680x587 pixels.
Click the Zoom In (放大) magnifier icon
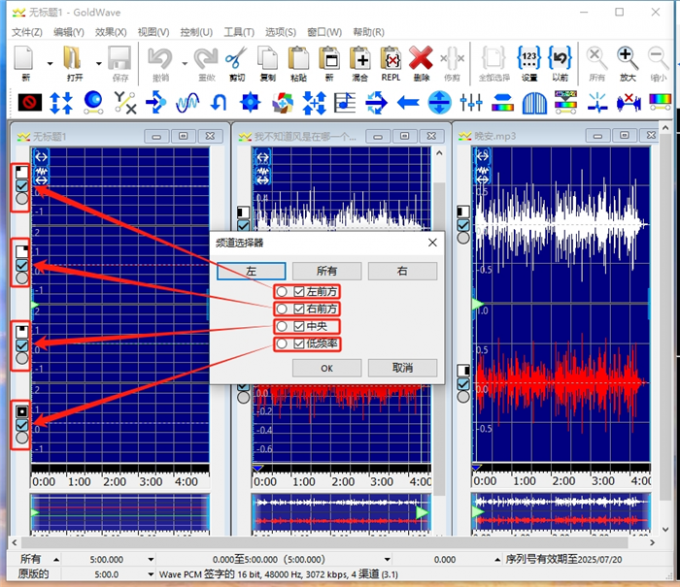pyautogui.click(x=628, y=58)
